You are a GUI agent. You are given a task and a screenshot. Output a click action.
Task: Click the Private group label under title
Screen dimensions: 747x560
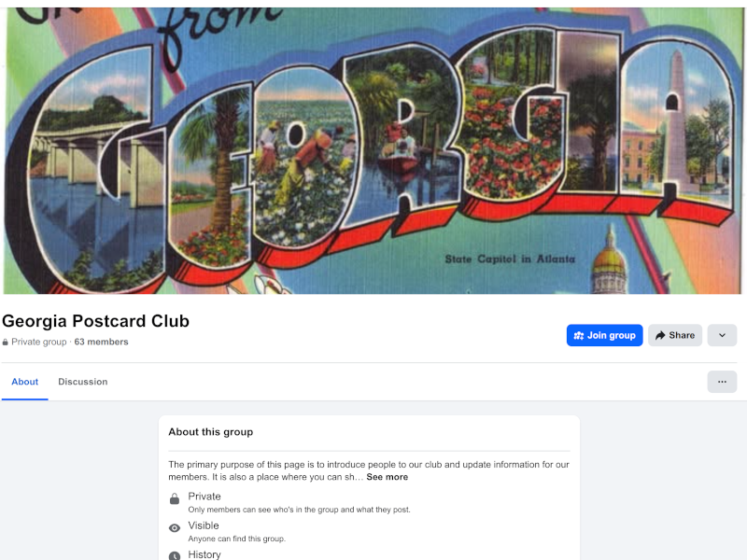(x=39, y=342)
